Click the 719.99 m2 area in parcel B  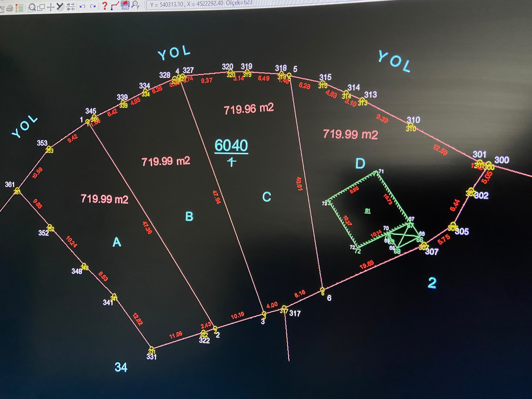tap(166, 161)
